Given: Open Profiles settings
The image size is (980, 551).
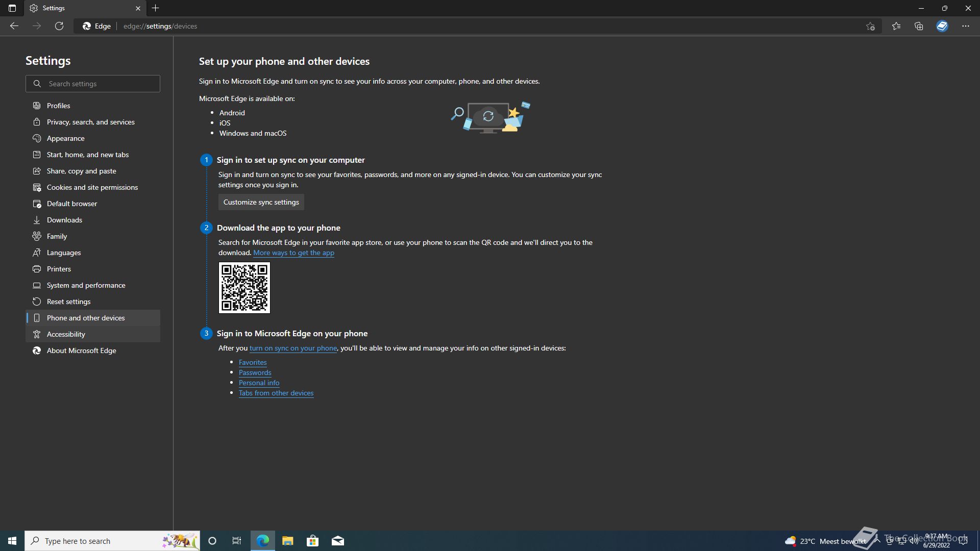Looking at the screenshot, I should click(x=93, y=106).
